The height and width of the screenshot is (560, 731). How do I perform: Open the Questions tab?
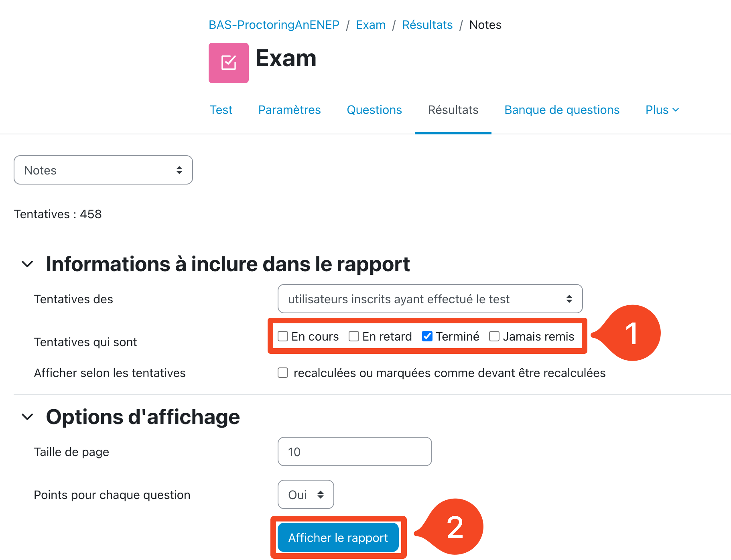(x=374, y=110)
